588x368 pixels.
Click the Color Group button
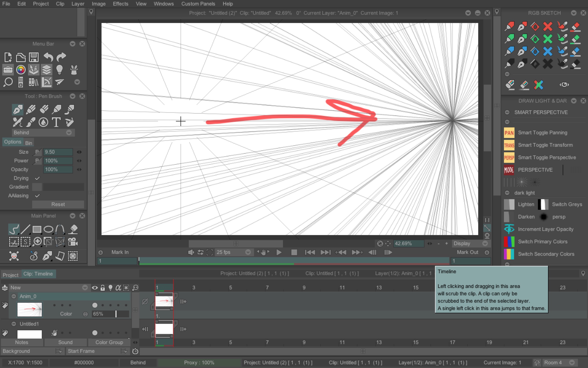(x=109, y=342)
